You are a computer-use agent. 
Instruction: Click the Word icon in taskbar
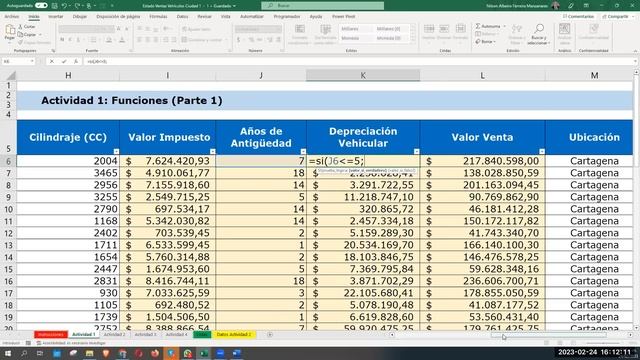click(237, 353)
